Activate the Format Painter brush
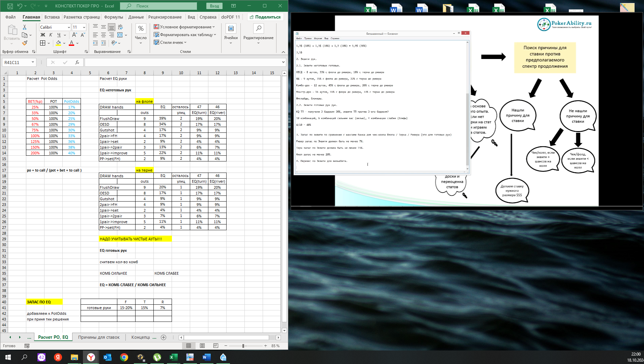The image size is (644, 364). (x=24, y=43)
